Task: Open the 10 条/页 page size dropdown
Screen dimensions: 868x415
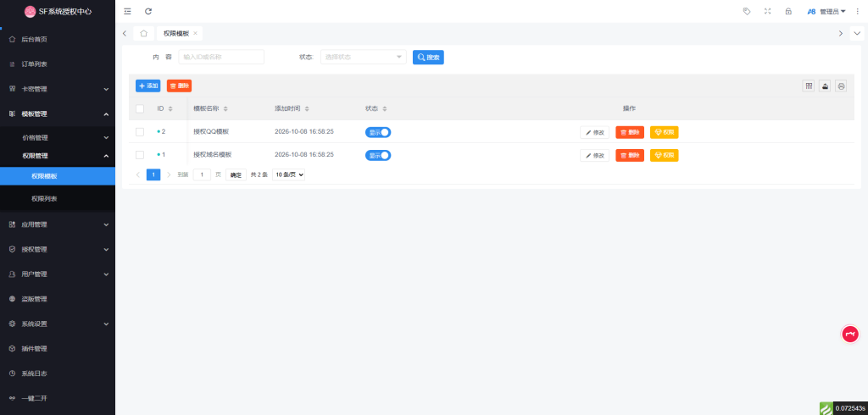Action: [x=288, y=174]
